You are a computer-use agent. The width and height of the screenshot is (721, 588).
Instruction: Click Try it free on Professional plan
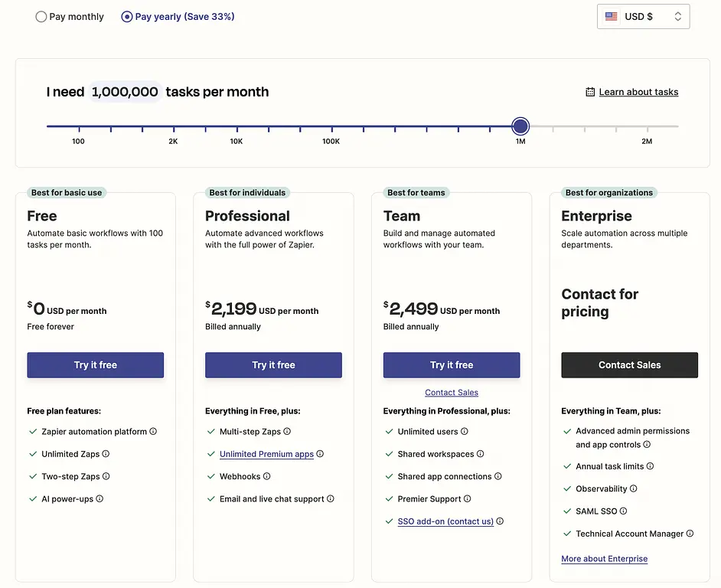pos(273,365)
